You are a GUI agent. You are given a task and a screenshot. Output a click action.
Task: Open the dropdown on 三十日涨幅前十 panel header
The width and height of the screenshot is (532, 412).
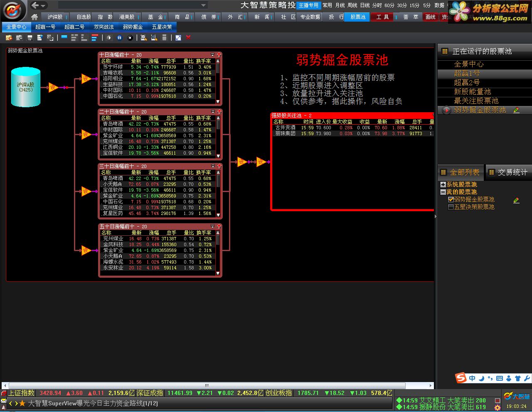click(213, 166)
